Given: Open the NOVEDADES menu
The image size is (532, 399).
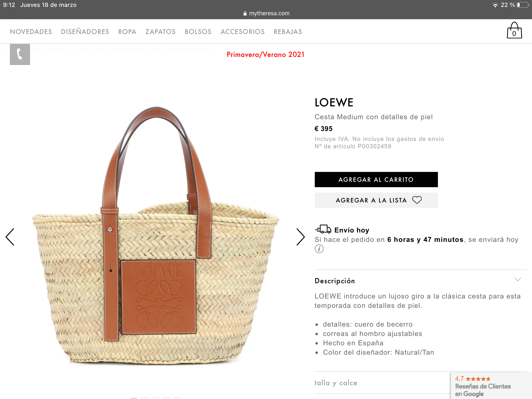Looking at the screenshot, I should (x=31, y=32).
